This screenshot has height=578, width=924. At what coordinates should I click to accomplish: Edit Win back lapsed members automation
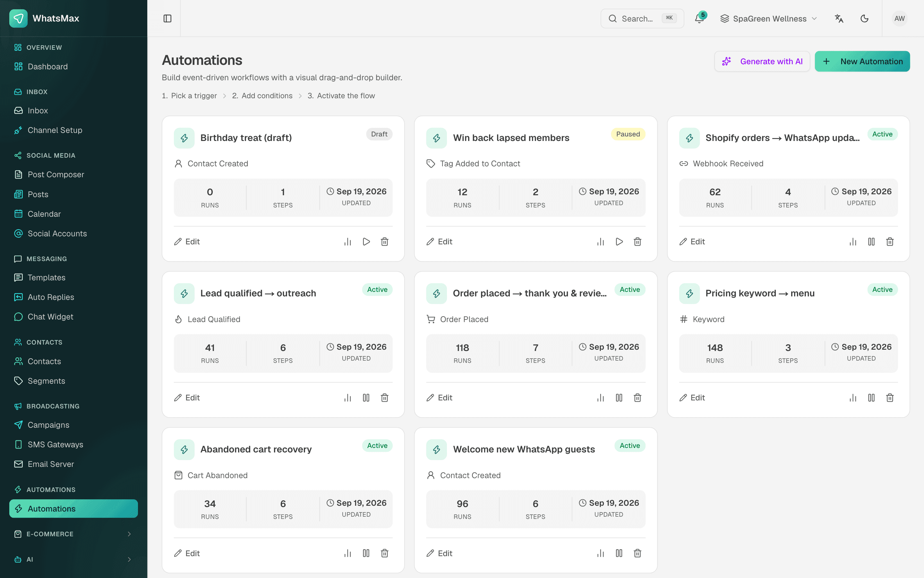click(x=440, y=241)
